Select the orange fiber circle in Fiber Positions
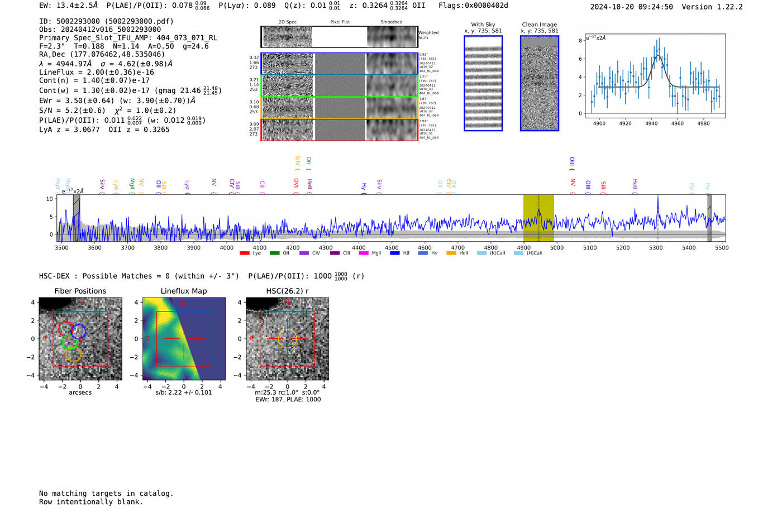782x532 pixels. click(73, 354)
